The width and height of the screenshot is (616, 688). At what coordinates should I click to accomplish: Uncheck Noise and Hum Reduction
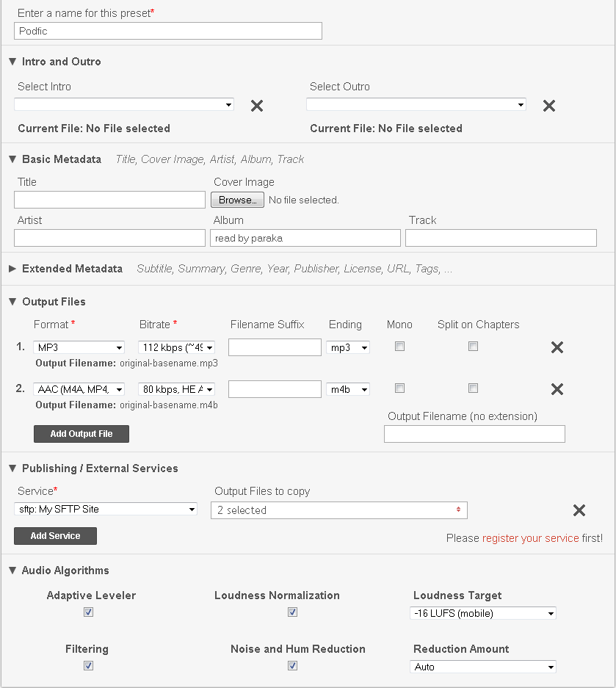(292, 665)
